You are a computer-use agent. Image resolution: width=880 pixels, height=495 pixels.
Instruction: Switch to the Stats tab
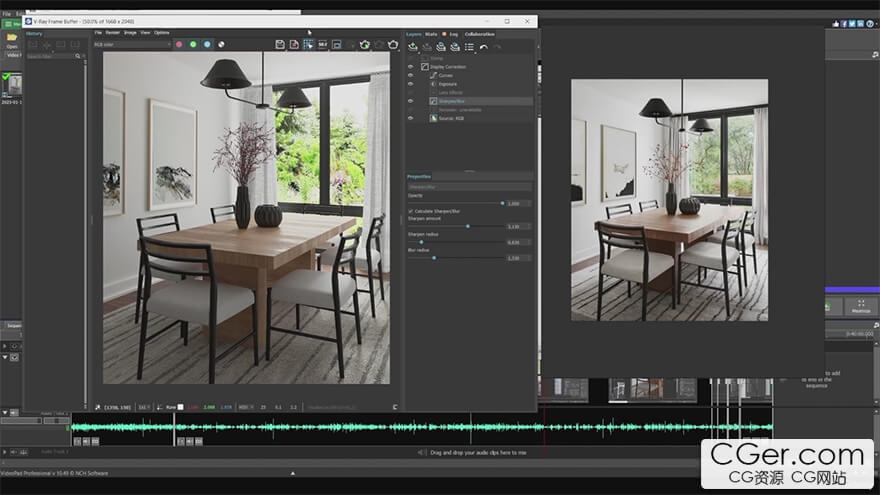tap(431, 34)
